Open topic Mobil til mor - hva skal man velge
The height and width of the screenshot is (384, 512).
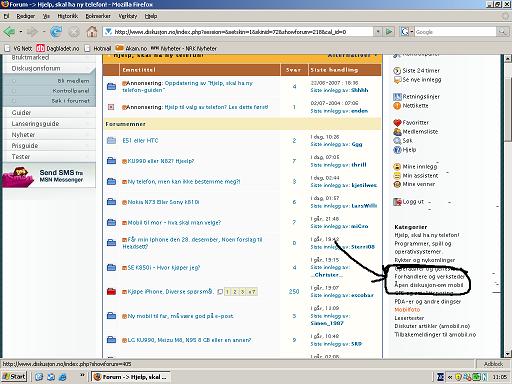[x=174, y=223]
